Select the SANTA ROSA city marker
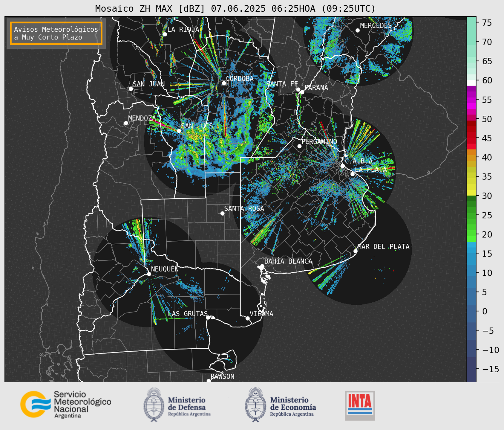Image resolution: width=504 pixels, height=430 pixels. [222, 213]
